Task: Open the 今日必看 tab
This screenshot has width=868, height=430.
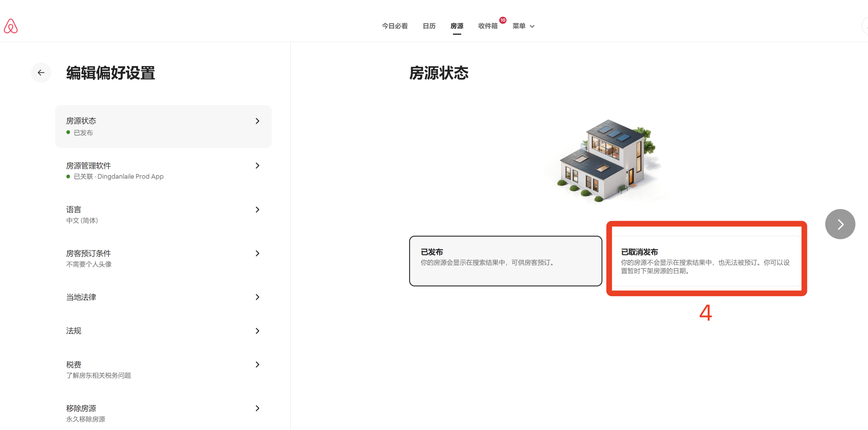Action: [395, 26]
